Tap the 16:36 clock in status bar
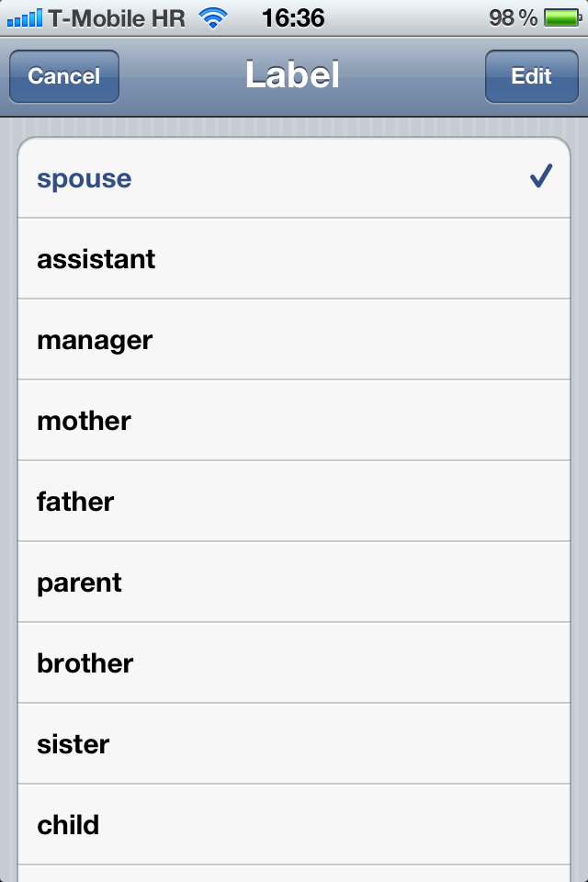Image resolution: width=588 pixels, height=882 pixels. [293, 17]
